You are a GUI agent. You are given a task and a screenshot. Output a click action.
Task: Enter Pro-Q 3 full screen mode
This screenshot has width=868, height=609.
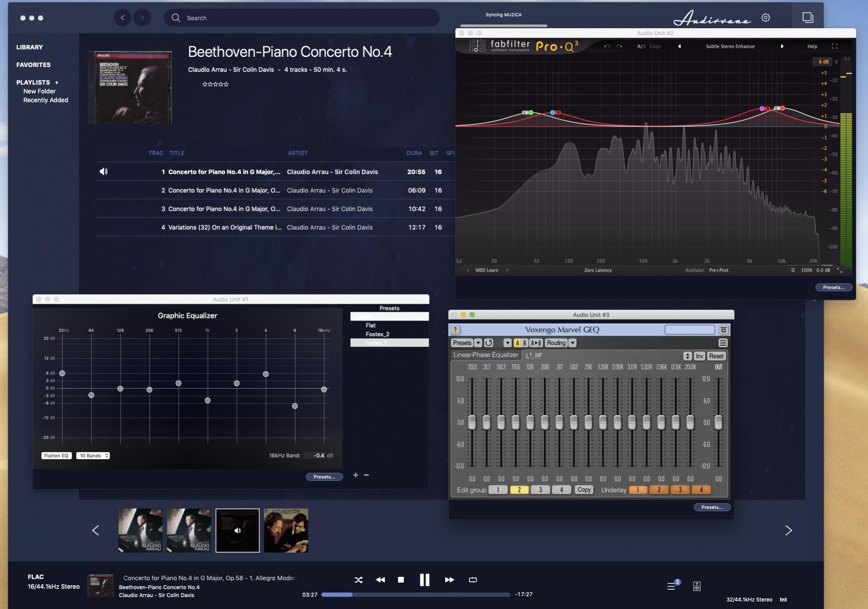coord(834,46)
